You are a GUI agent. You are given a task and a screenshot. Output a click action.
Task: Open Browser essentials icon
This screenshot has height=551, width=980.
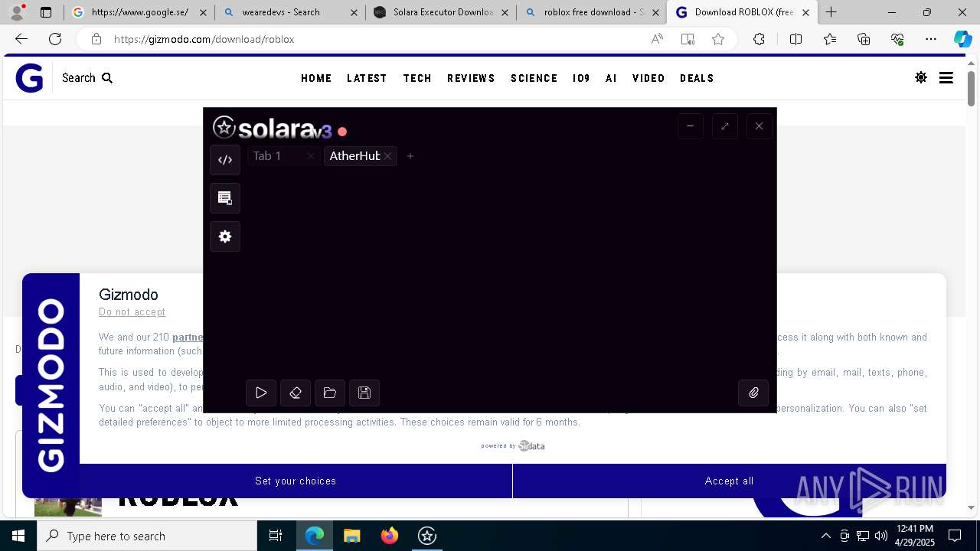(x=897, y=39)
